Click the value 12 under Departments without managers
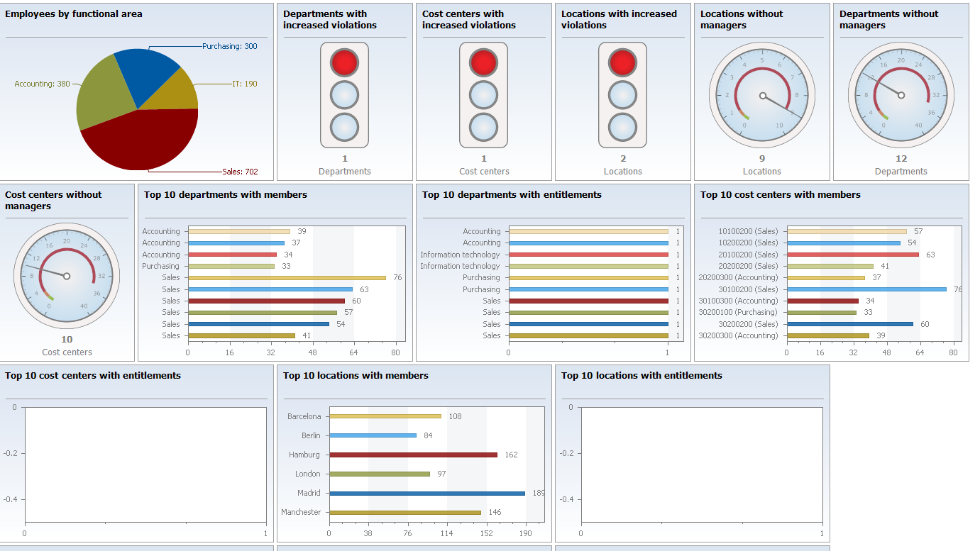The width and height of the screenshot is (980, 551). point(901,159)
